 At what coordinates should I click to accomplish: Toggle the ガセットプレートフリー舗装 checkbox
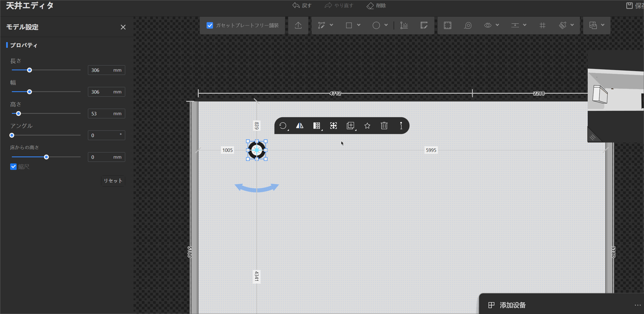(210, 25)
